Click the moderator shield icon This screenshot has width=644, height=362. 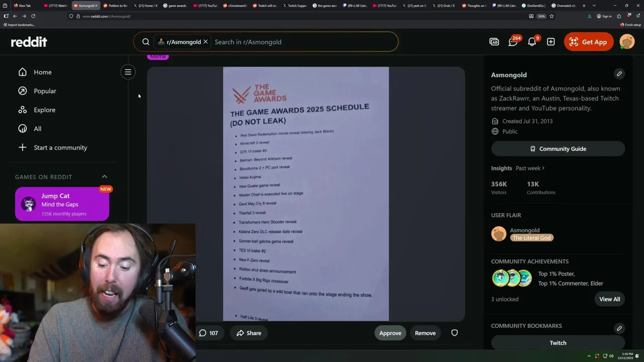coord(454,333)
